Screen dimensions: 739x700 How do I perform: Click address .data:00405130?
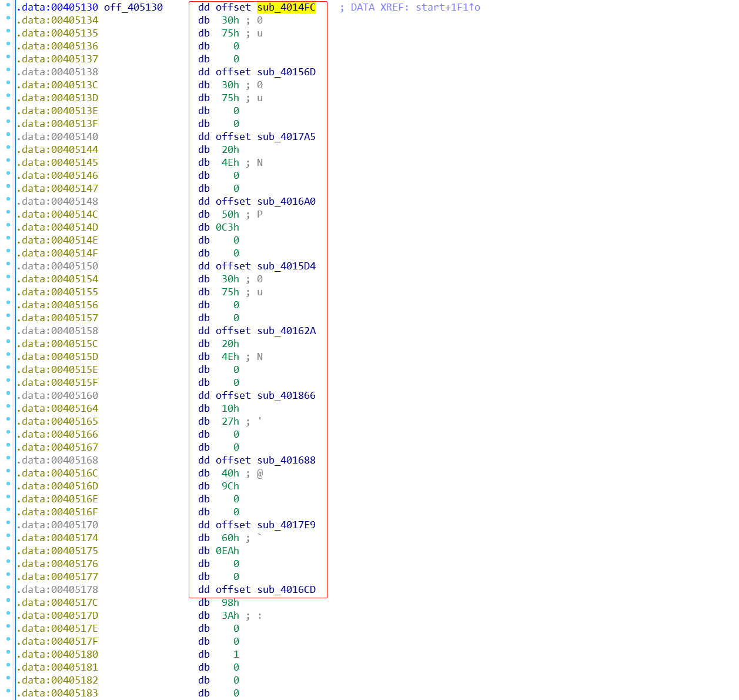[57, 7]
